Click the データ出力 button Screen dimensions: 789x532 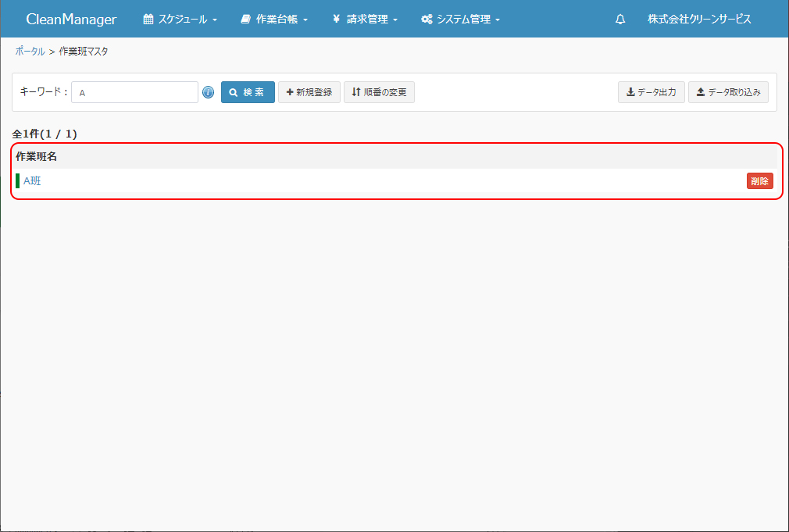652,92
